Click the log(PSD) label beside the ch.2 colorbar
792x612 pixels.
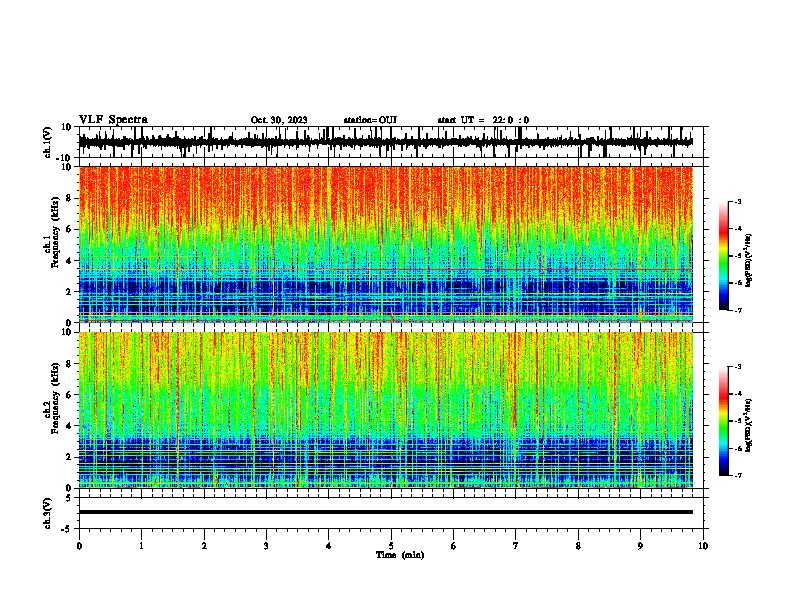point(748,425)
